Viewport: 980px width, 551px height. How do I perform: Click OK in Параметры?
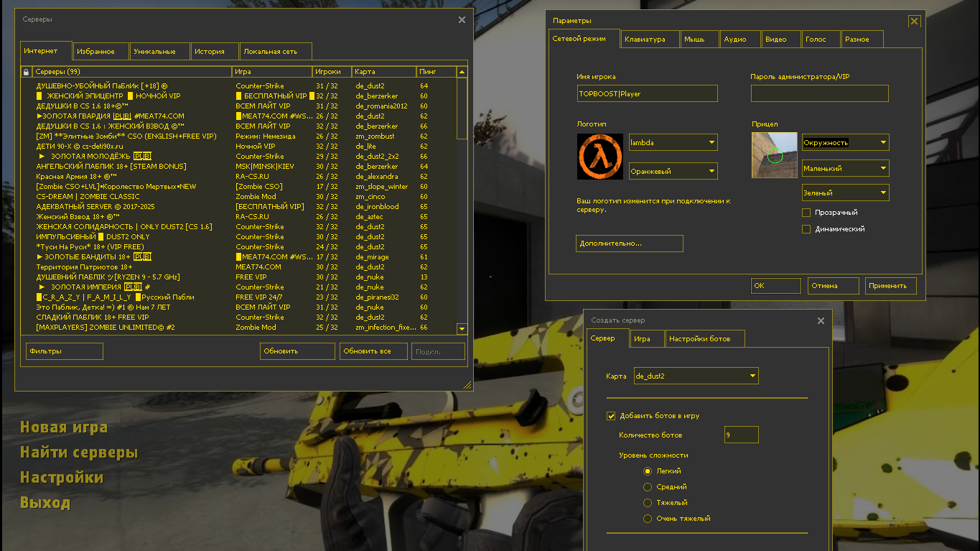(776, 285)
